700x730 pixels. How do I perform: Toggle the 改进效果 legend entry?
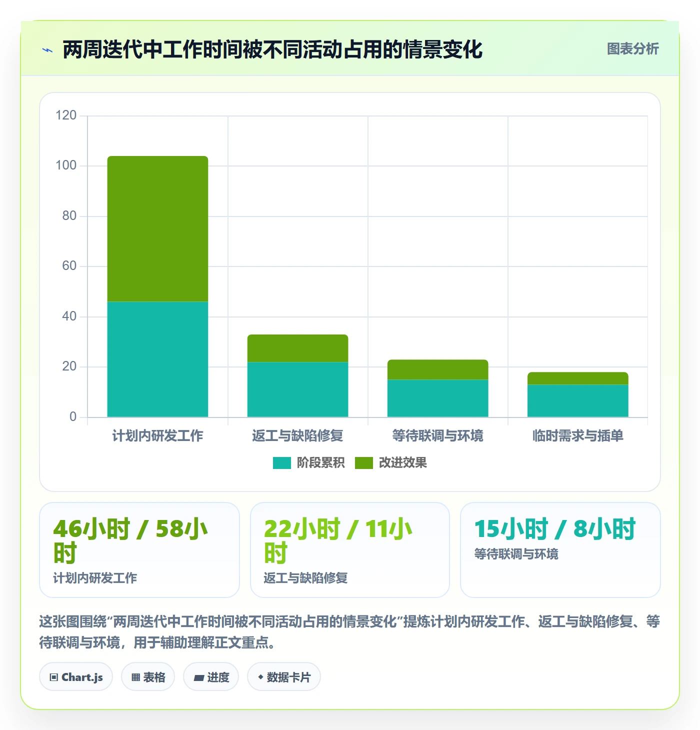pos(390,463)
